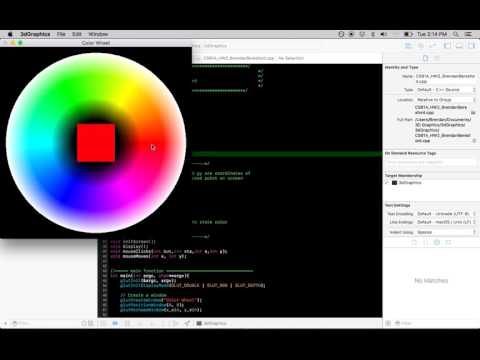Image resolution: width=480 pixels, height=360 pixels.
Task: Click the main function line in code editor
Action: 150,276
